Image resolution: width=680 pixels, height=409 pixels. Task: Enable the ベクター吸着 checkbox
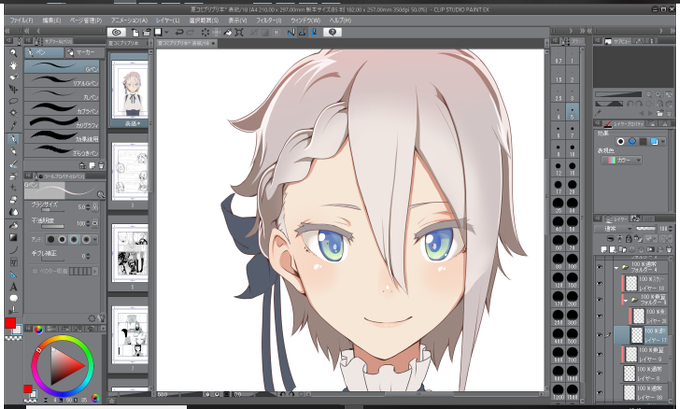pyautogui.click(x=35, y=271)
